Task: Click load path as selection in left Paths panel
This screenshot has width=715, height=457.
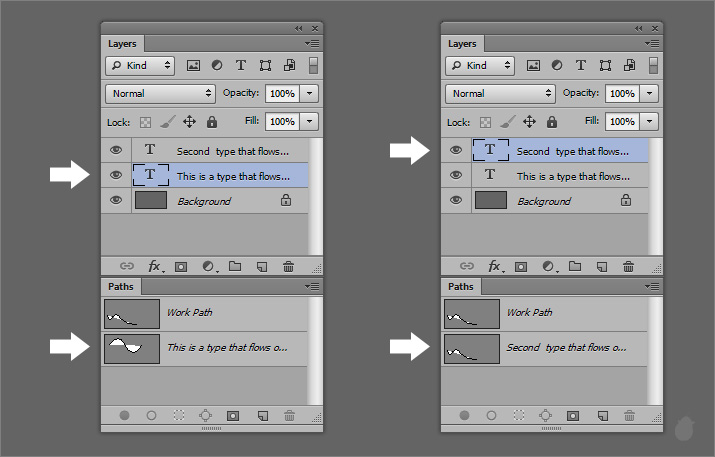Action: pos(179,415)
